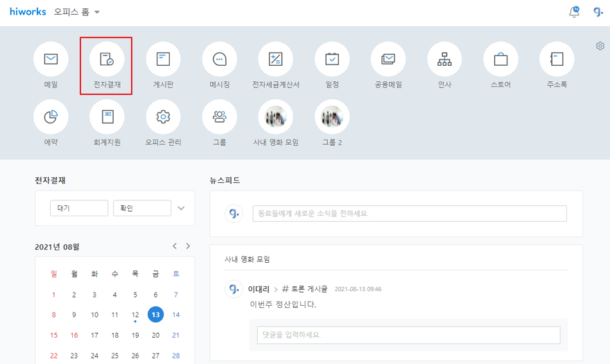Open the 예약 reservation icon
Viewport: 610px width, 364px height.
51,116
